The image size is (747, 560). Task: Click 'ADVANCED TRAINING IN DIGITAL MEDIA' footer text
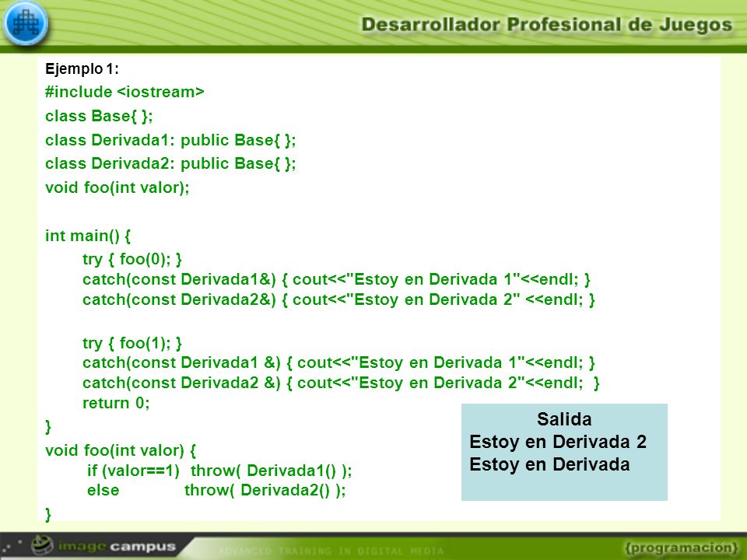click(331, 551)
